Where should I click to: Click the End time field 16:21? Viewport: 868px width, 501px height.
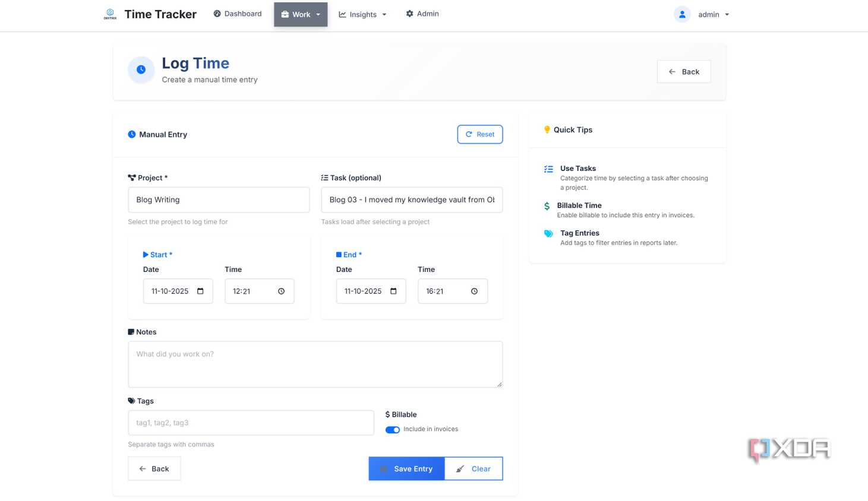[x=453, y=291]
